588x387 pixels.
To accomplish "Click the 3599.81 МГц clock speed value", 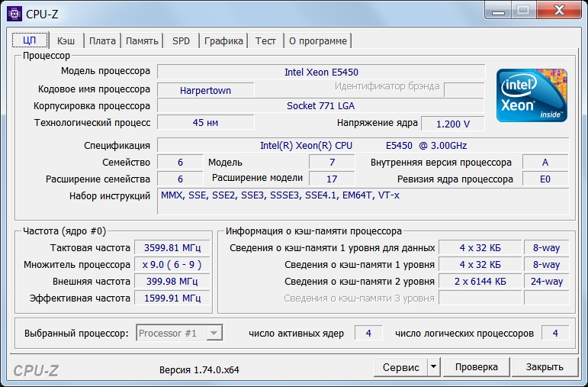I will (172, 248).
